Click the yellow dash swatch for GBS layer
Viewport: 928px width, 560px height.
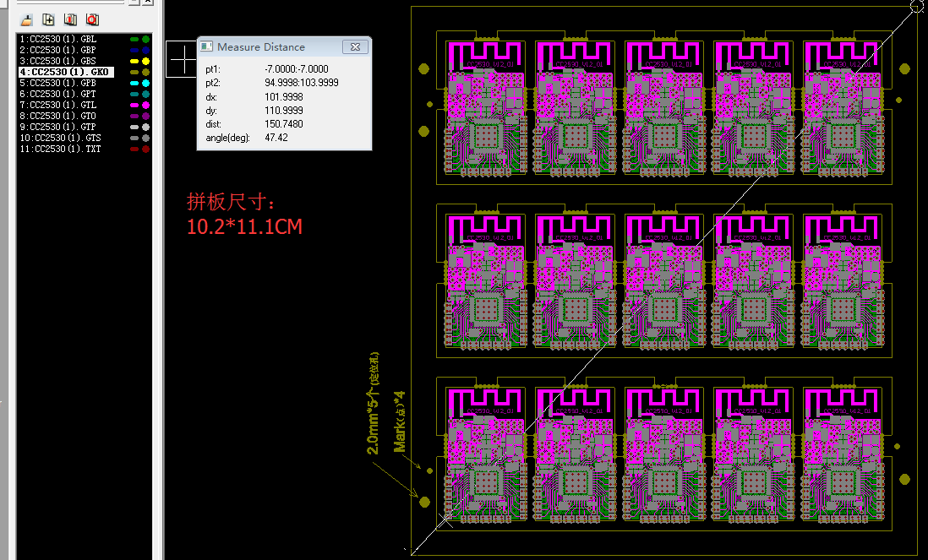coord(134,62)
